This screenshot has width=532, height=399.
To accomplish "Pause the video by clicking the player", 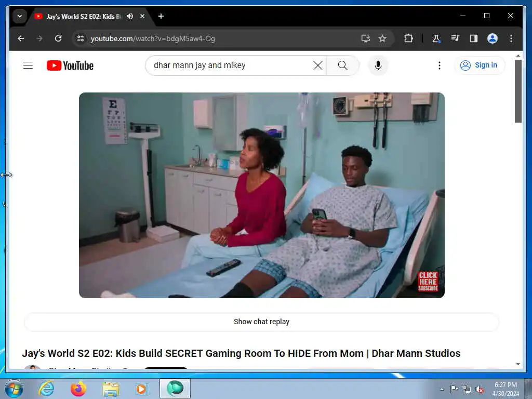I will click(262, 195).
